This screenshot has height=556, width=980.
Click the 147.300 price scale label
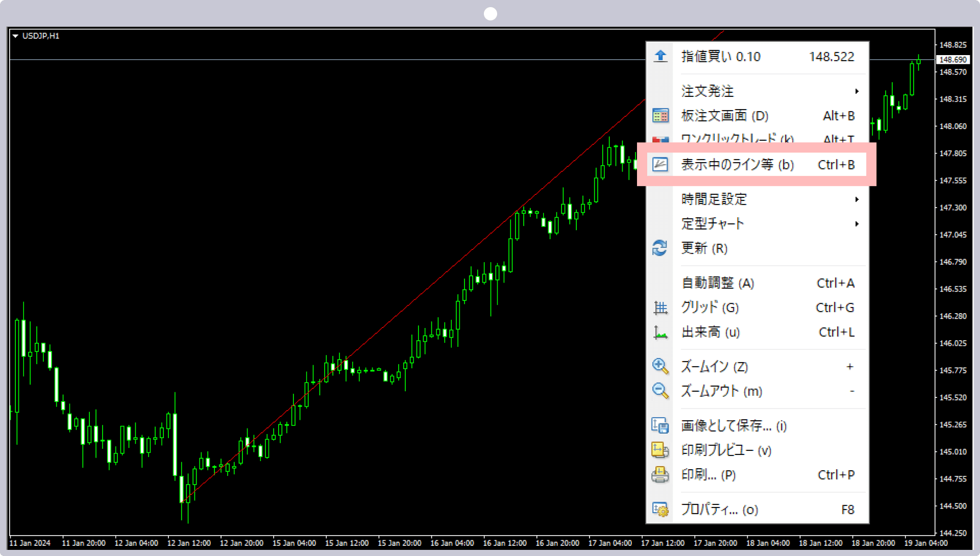(x=953, y=208)
